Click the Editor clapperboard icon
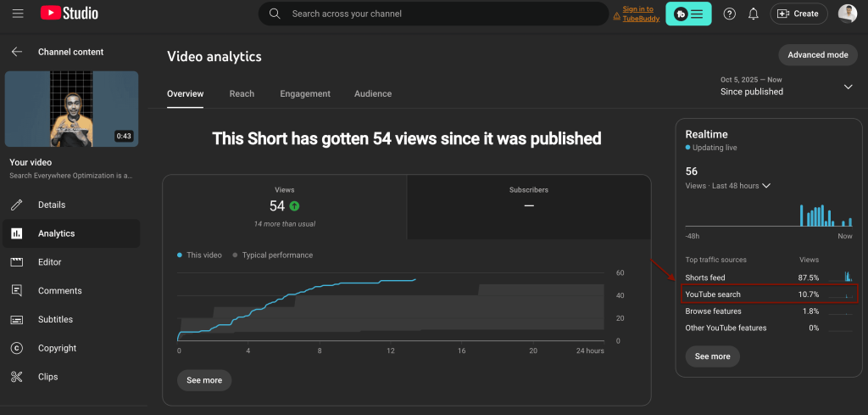The height and width of the screenshot is (415, 868). (17, 262)
